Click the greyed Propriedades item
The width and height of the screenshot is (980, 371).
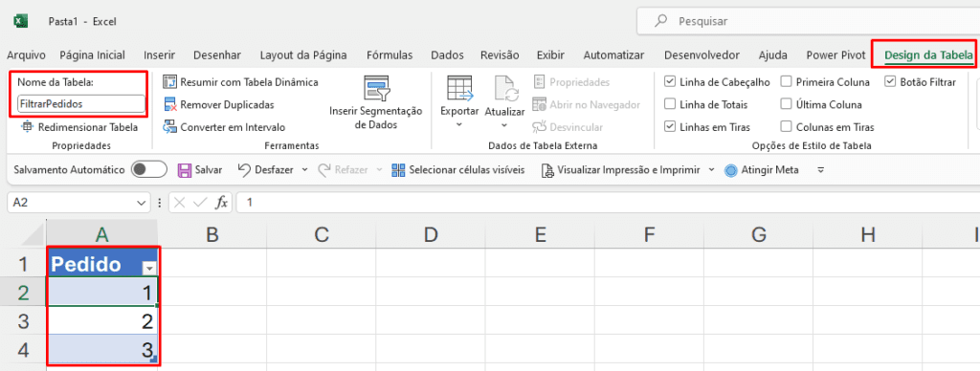(571, 82)
